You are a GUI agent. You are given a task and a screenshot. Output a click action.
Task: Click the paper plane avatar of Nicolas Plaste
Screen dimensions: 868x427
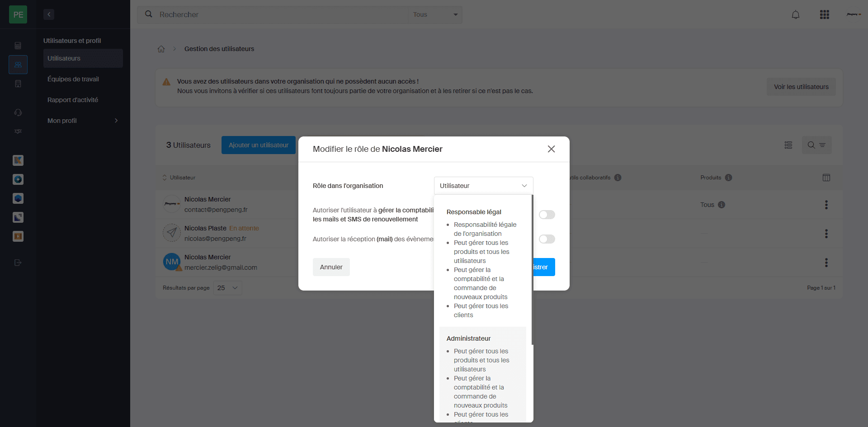[x=172, y=233]
